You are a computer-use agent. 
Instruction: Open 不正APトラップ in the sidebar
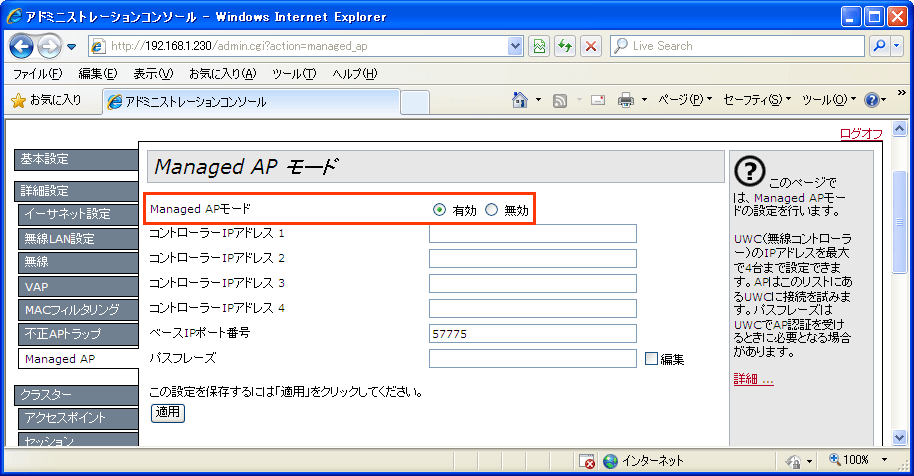78,334
